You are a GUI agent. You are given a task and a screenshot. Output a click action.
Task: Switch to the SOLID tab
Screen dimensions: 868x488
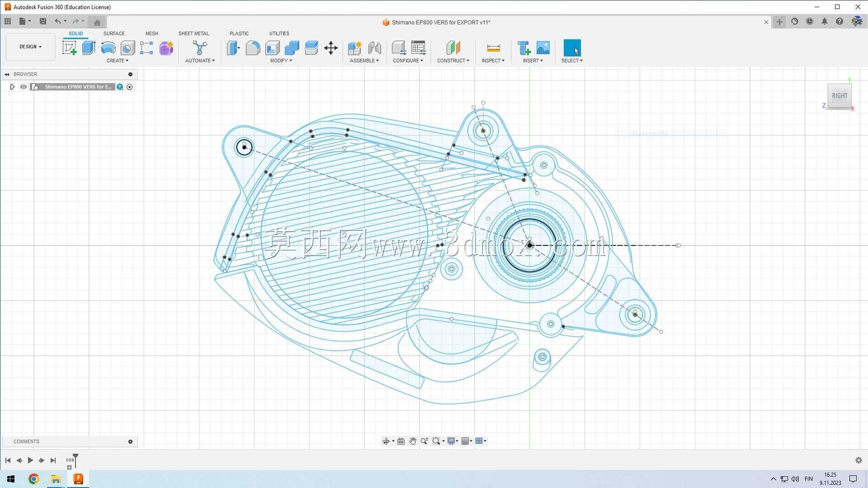75,33
